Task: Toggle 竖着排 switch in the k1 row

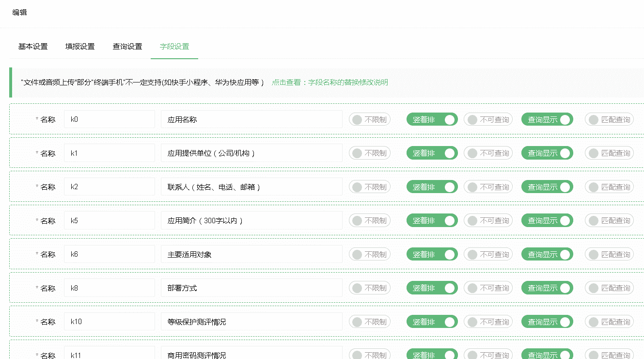Action: click(432, 153)
